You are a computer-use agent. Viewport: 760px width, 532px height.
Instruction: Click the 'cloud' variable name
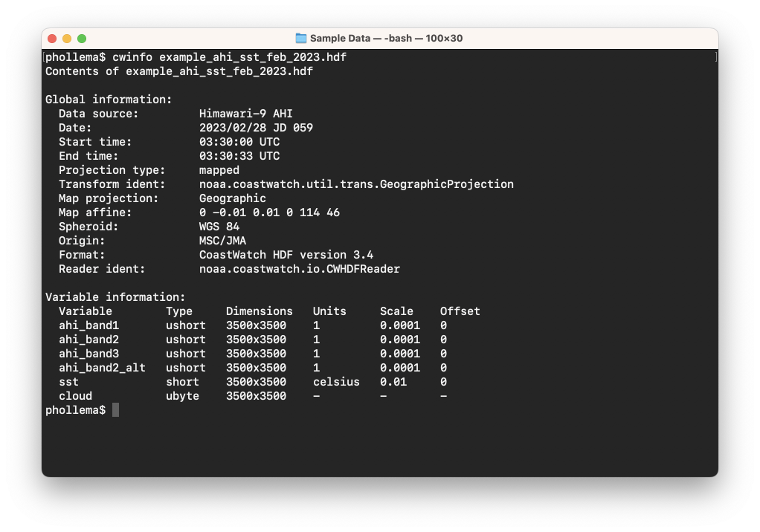(x=75, y=396)
